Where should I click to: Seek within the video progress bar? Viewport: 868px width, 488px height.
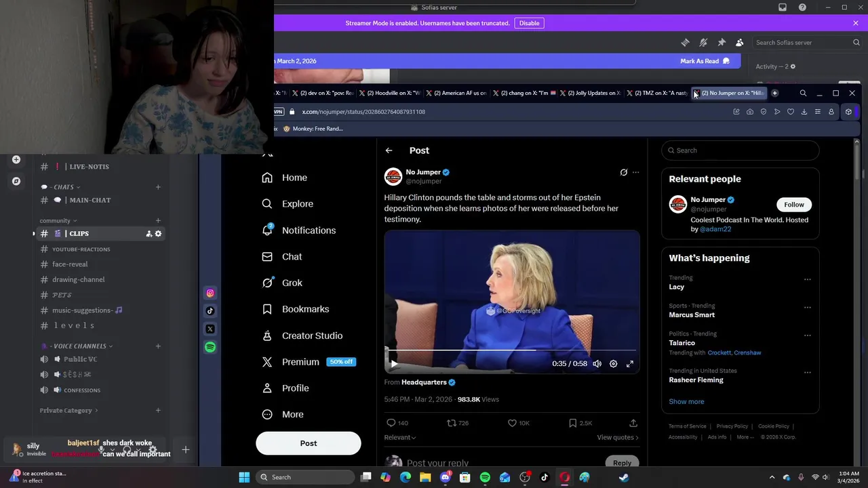(x=512, y=350)
